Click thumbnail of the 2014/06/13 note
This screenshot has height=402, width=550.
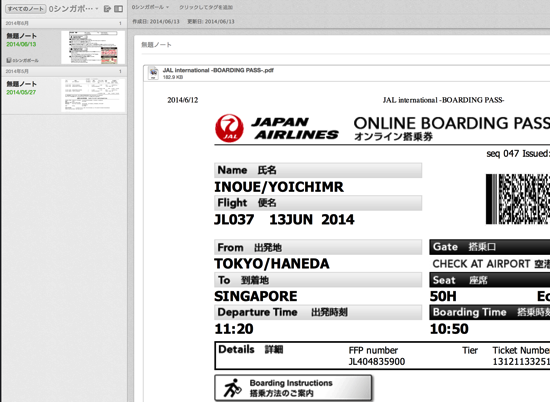tap(93, 47)
